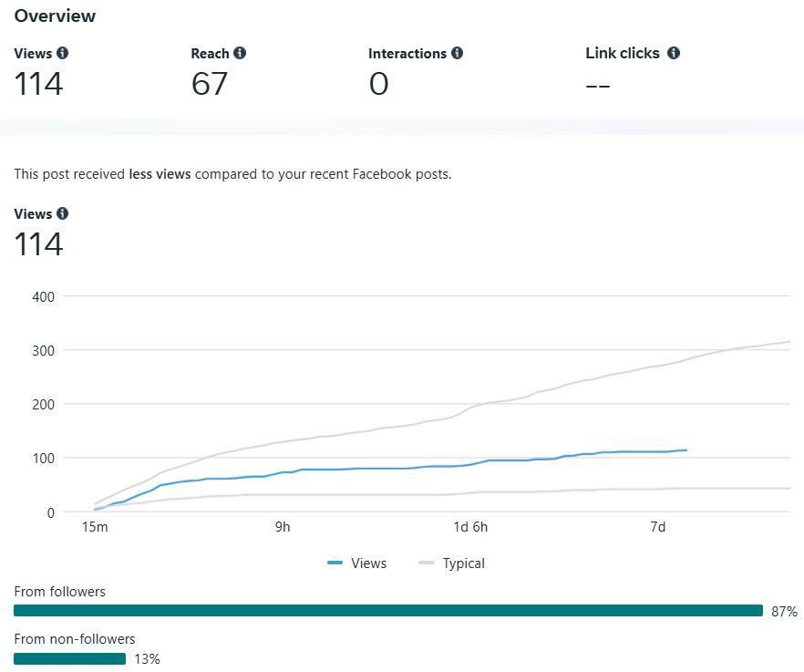Toggle the Typical series legend label
The image size is (804, 672).
tap(463, 563)
